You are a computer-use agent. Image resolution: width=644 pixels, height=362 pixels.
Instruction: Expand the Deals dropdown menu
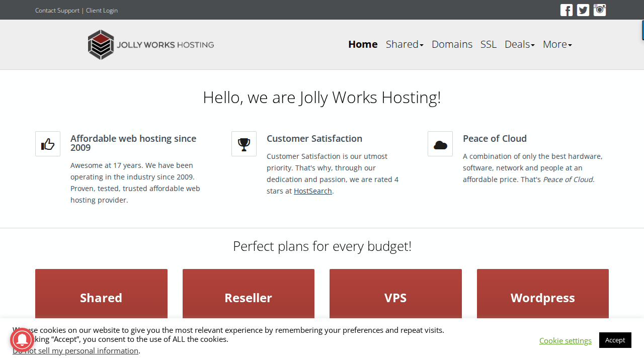tap(520, 44)
